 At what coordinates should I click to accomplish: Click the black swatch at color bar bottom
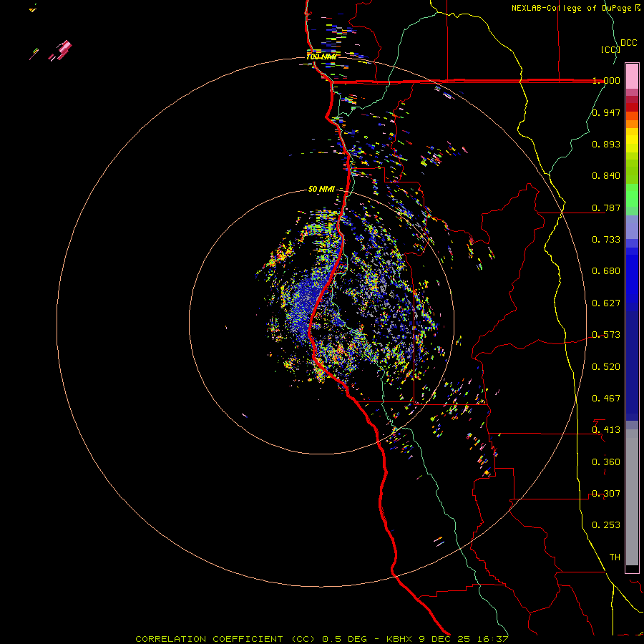(x=632, y=569)
